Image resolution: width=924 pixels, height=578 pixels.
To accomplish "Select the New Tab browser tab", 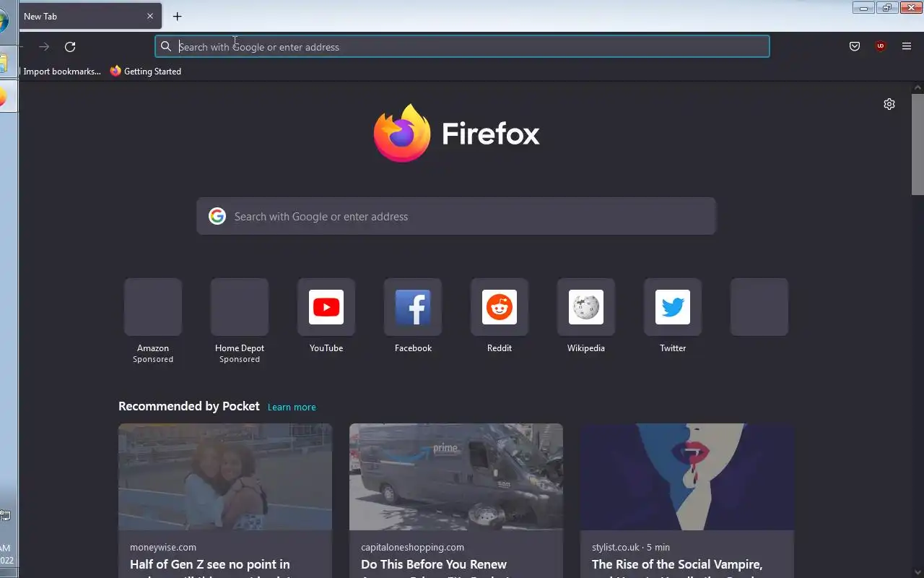I will coord(90,16).
